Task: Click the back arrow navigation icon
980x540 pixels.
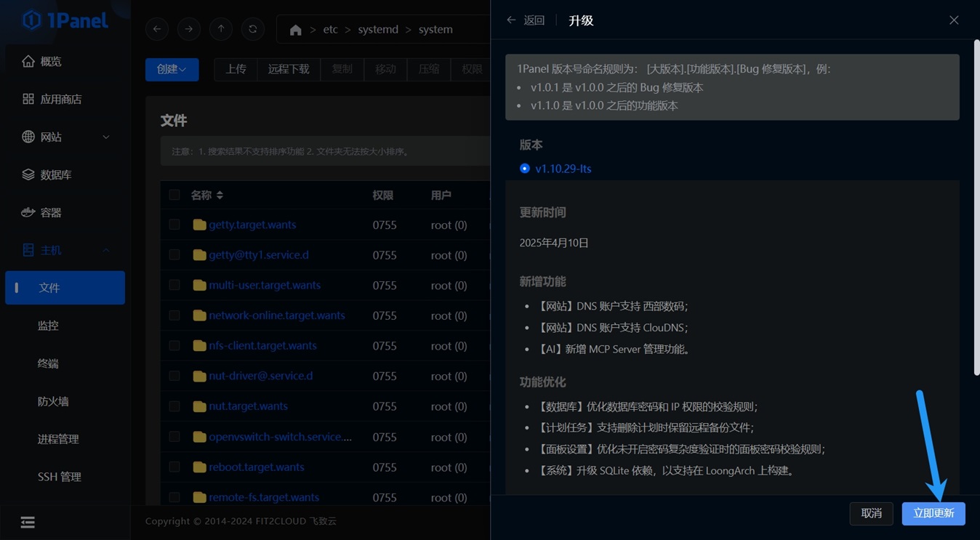Action: [157, 29]
